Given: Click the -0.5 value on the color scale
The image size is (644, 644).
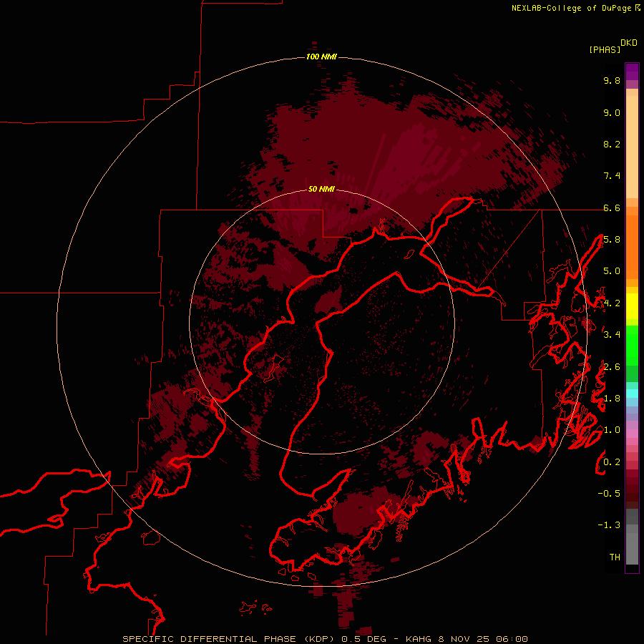Looking at the screenshot, I should pyautogui.click(x=609, y=494).
